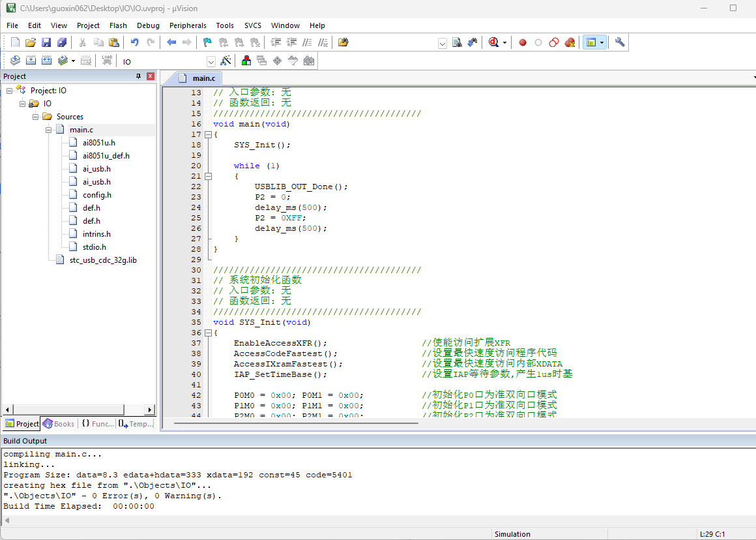This screenshot has width=756, height=540.
Task: Open the target selection dropdown arrow
Action: tap(211, 62)
